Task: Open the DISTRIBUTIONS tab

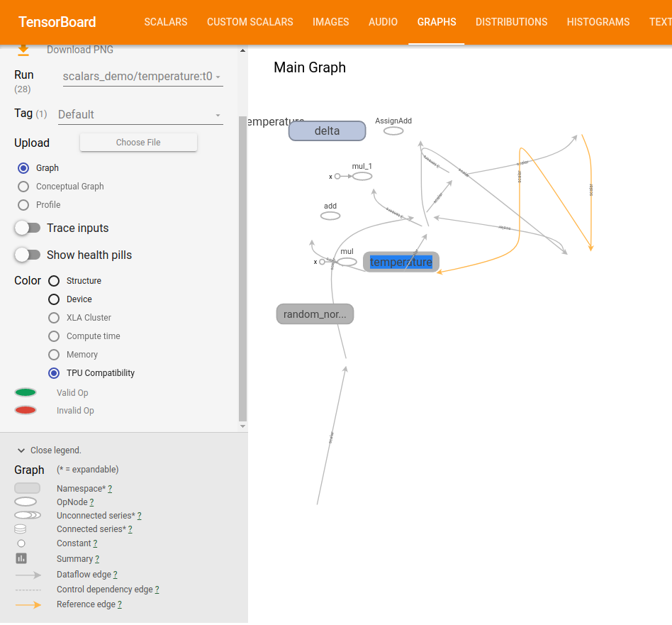Action: (511, 22)
